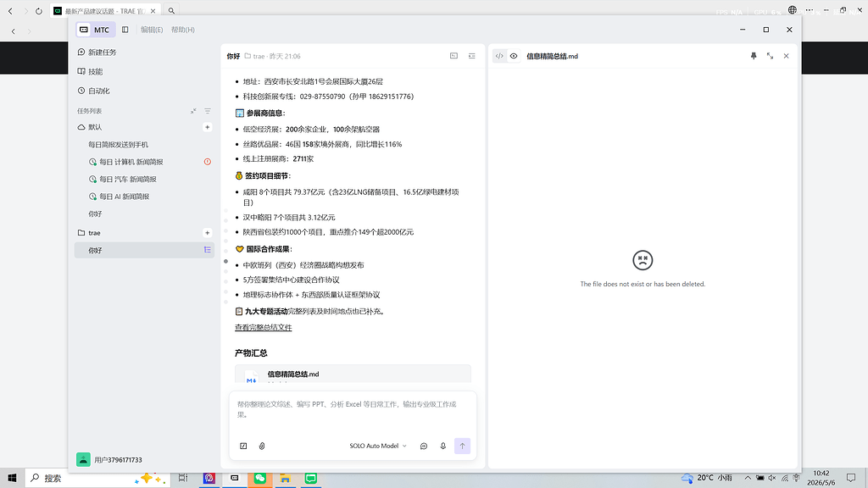
Task: Toggle the sidebar panel icon beside MTC
Action: pos(125,30)
